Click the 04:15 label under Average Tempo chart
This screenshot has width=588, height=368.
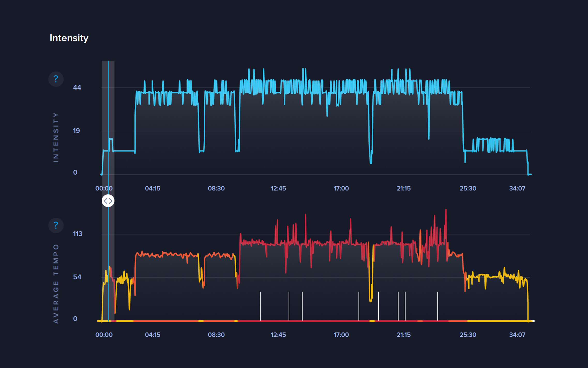click(153, 335)
